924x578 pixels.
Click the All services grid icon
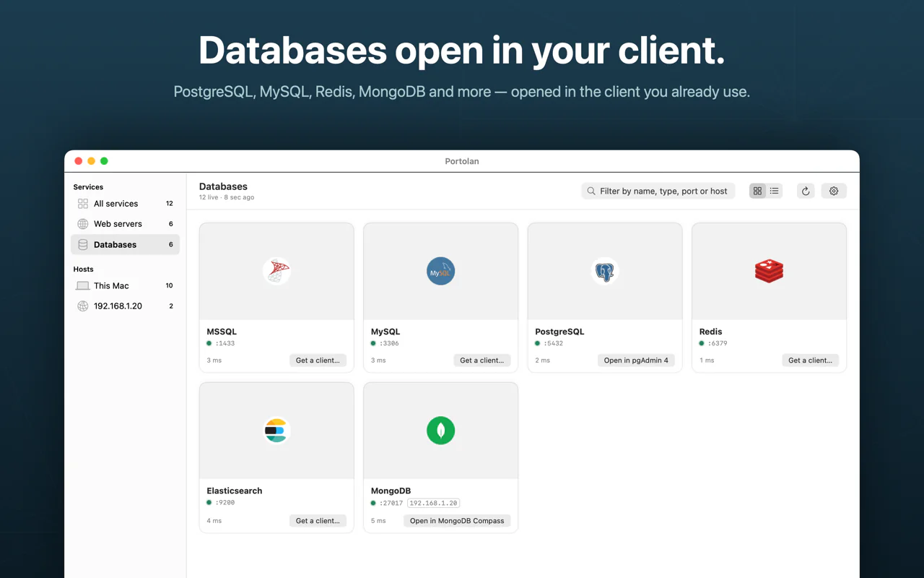[83, 204]
